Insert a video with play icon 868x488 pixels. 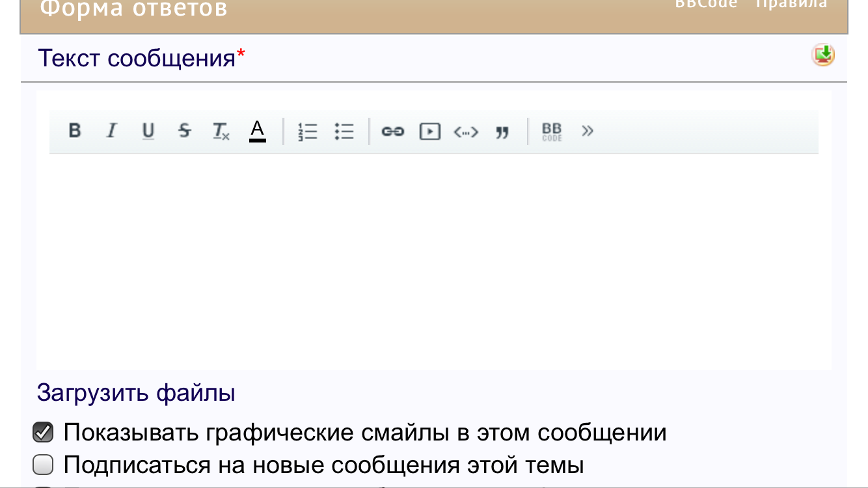click(x=429, y=131)
